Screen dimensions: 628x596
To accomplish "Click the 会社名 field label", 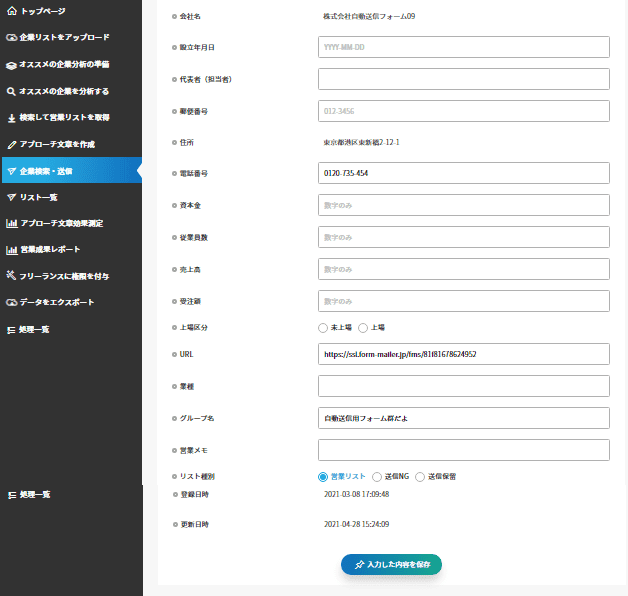I will [x=190, y=16].
